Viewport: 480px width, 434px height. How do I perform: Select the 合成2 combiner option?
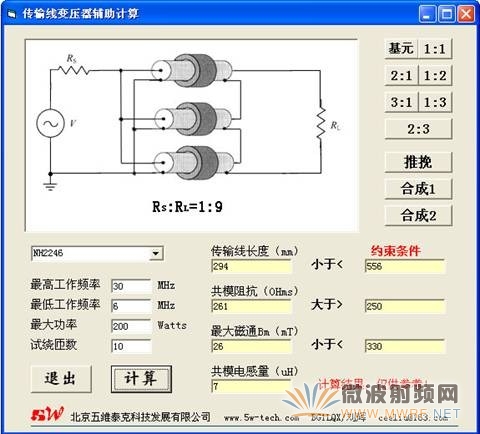tap(418, 216)
